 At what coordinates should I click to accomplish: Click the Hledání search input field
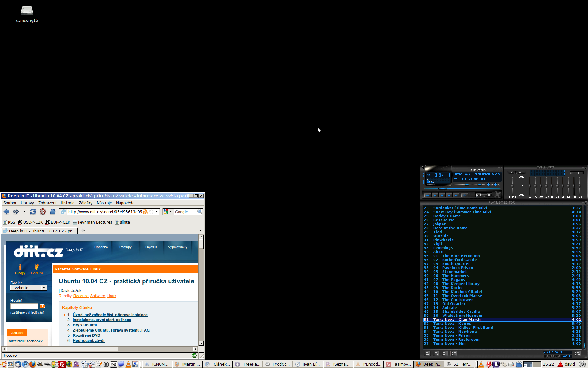click(x=24, y=306)
